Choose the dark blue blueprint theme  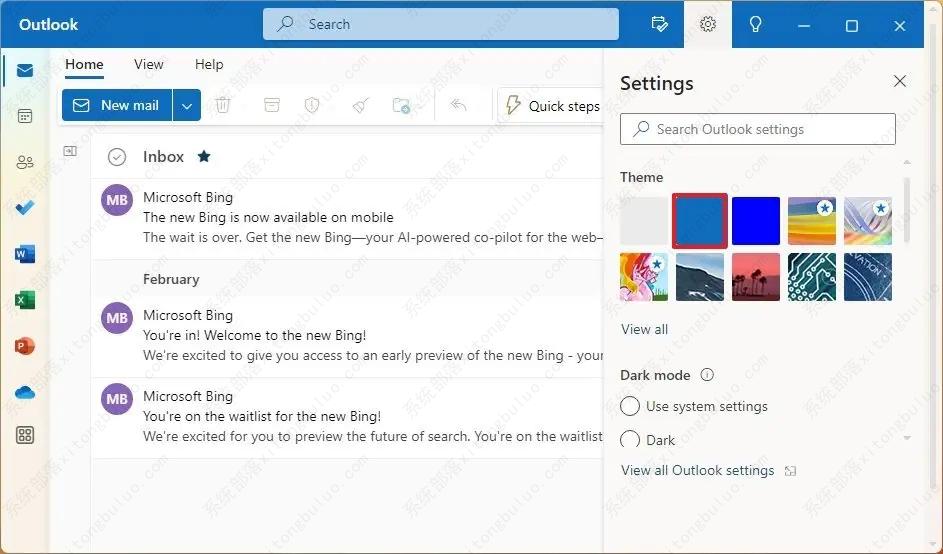[x=868, y=277]
